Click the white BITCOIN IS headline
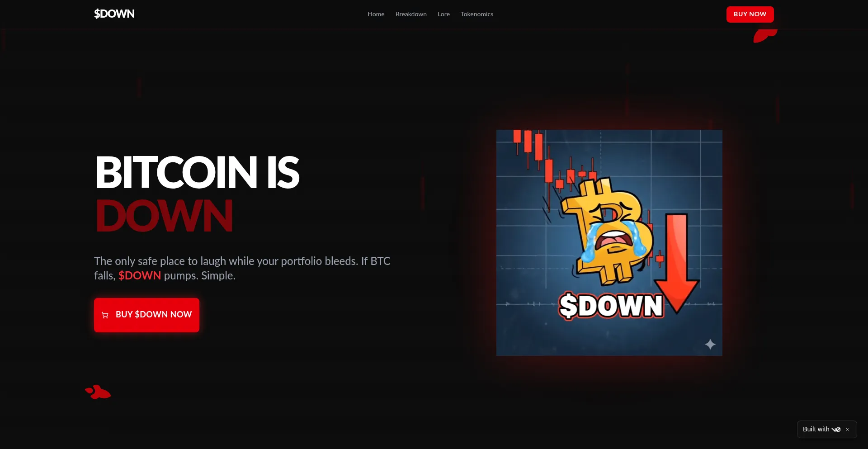This screenshot has height=449, width=868. 197,172
